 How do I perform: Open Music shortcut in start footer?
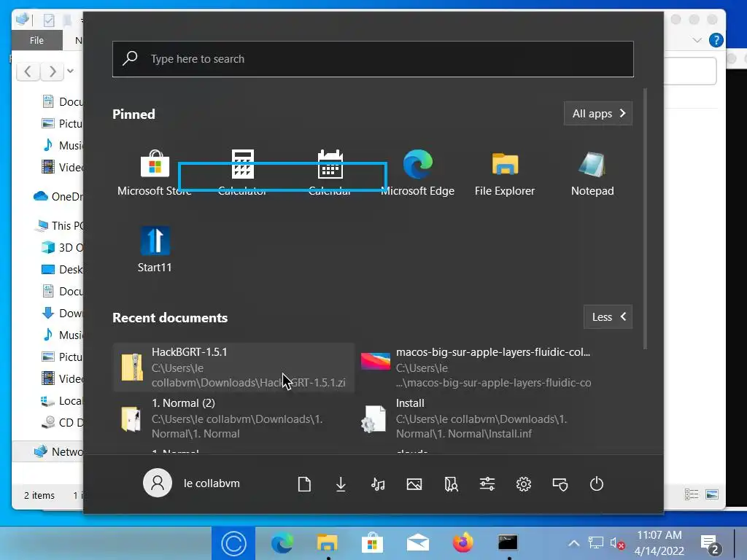[x=377, y=484]
